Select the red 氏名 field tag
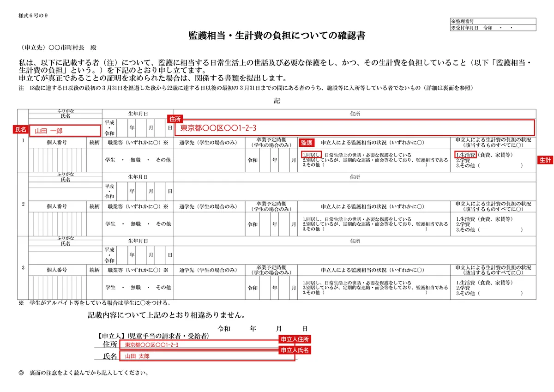Image resolution: width=554 pixels, height=392 pixels. pos(22,130)
